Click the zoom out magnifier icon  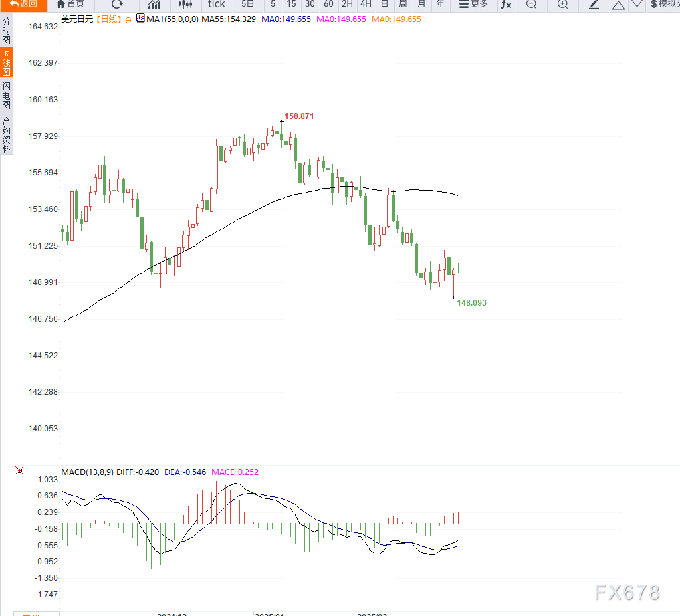tap(531, 5)
